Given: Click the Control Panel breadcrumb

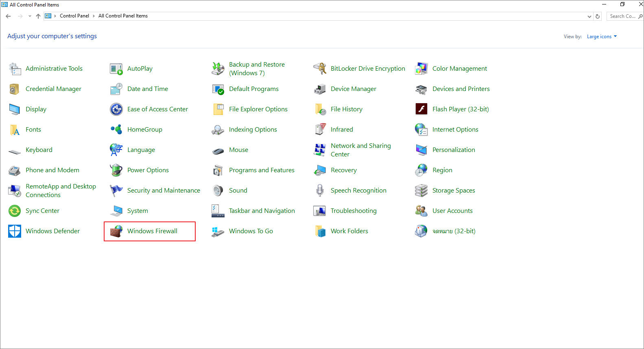Looking at the screenshot, I should (x=74, y=16).
